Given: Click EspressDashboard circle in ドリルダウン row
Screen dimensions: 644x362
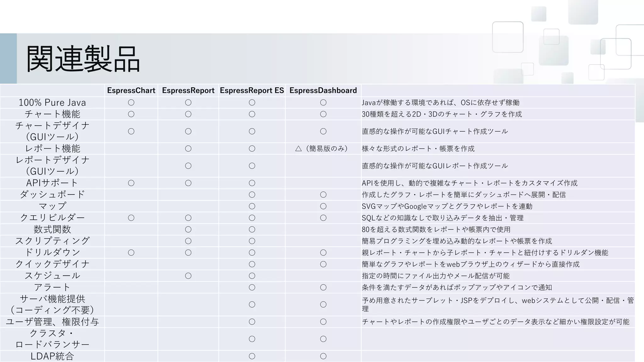Looking at the screenshot, I should (x=323, y=253).
